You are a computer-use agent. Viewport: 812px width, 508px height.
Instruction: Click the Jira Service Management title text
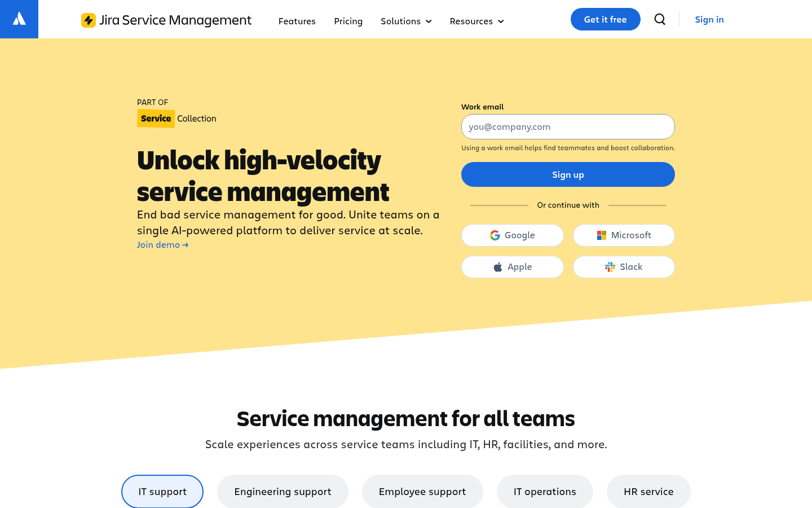[x=175, y=20]
